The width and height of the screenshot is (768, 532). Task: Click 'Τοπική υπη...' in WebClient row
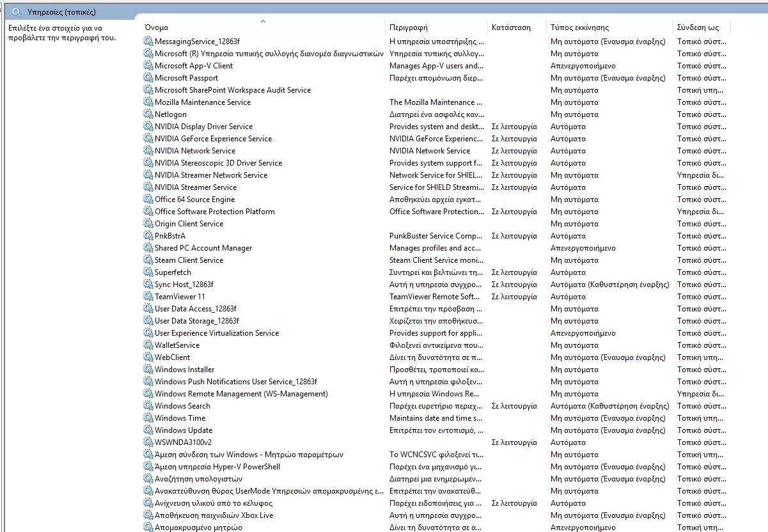pos(701,357)
